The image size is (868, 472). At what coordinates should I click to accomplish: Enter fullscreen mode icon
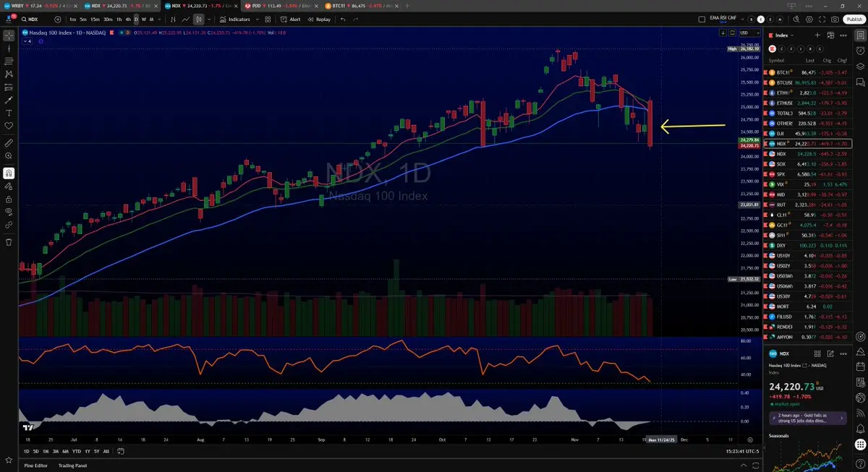click(822, 20)
